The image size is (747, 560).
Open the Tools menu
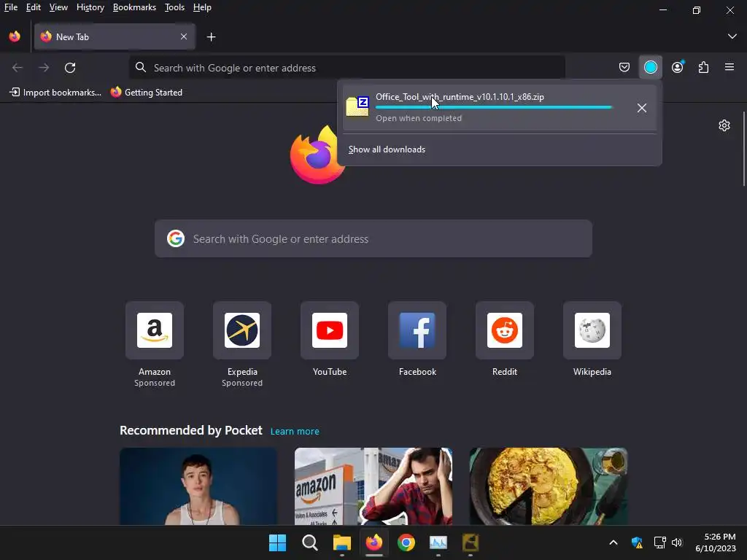pyautogui.click(x=174, y=7)
